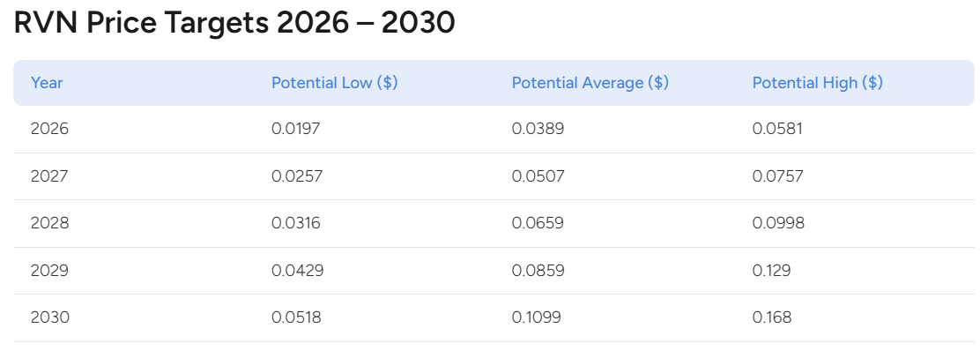The height and width of the screenshot is (358, 980).
Task: Click the 0.1099 average for 2030
Action: pyautogui.click(x=536, y=317)
